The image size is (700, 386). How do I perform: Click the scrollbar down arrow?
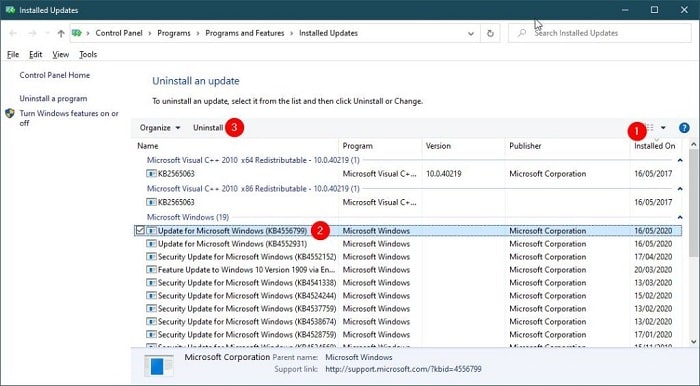click(693, 342)
